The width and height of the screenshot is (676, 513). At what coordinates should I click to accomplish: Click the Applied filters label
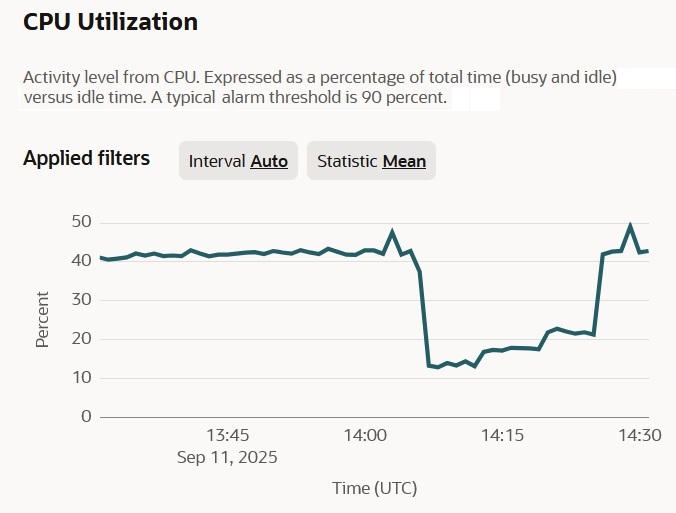(x=87, y=158)
